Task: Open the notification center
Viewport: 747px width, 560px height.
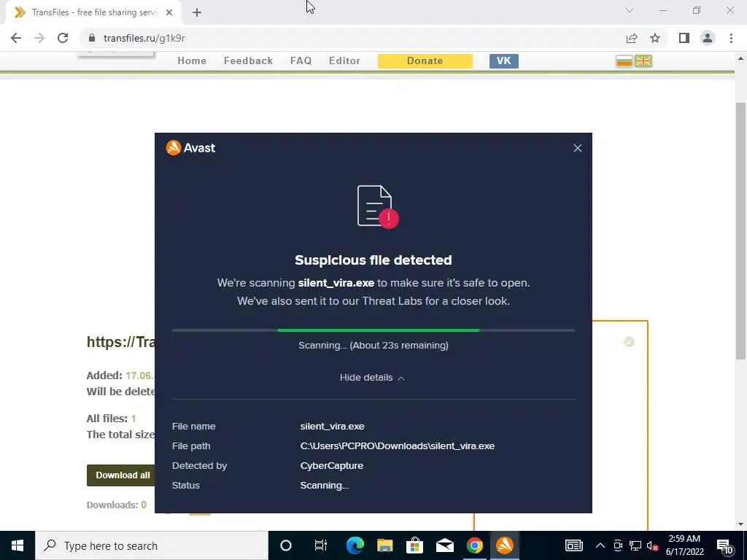Action: coord(726,547)
